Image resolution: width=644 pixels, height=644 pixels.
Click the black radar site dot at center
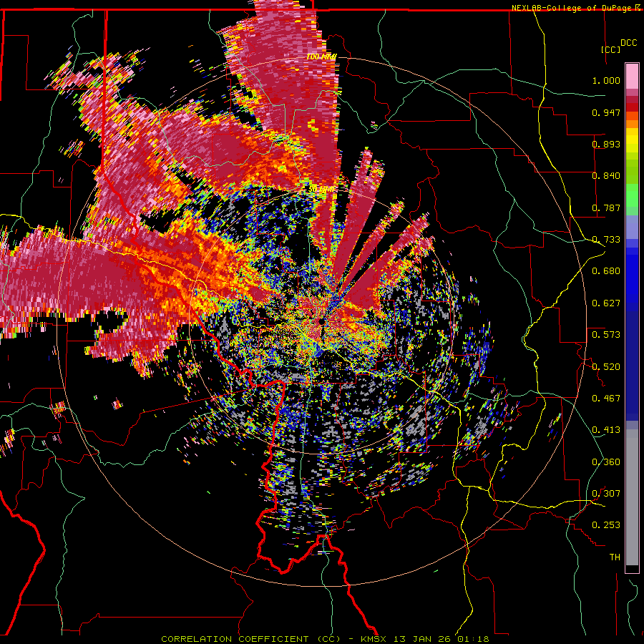321,322
